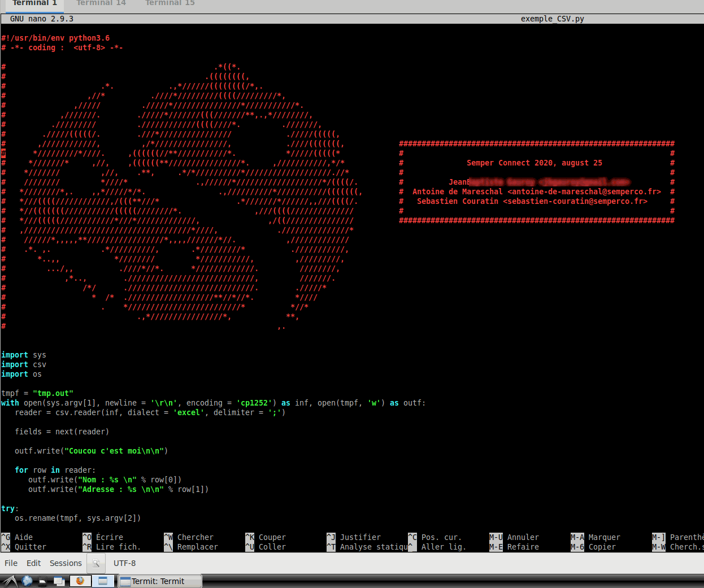Click the magnifier search icon in Termit's status bar
The image size is (704, 588).
click(96, 563)
